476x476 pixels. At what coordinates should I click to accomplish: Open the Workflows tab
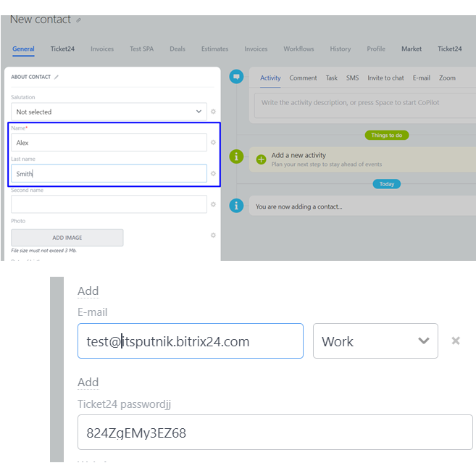click(298, 49)
